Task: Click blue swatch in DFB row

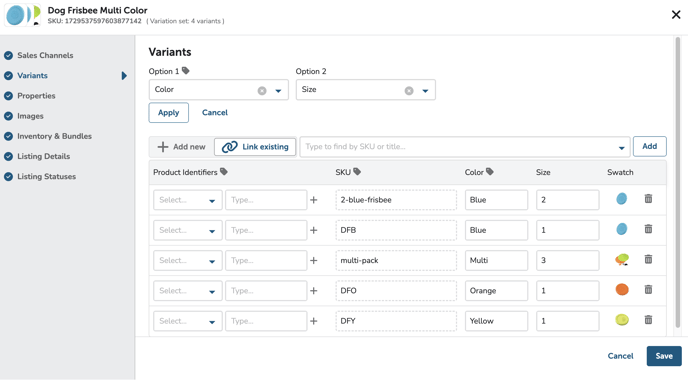Action: pos(621,229)
